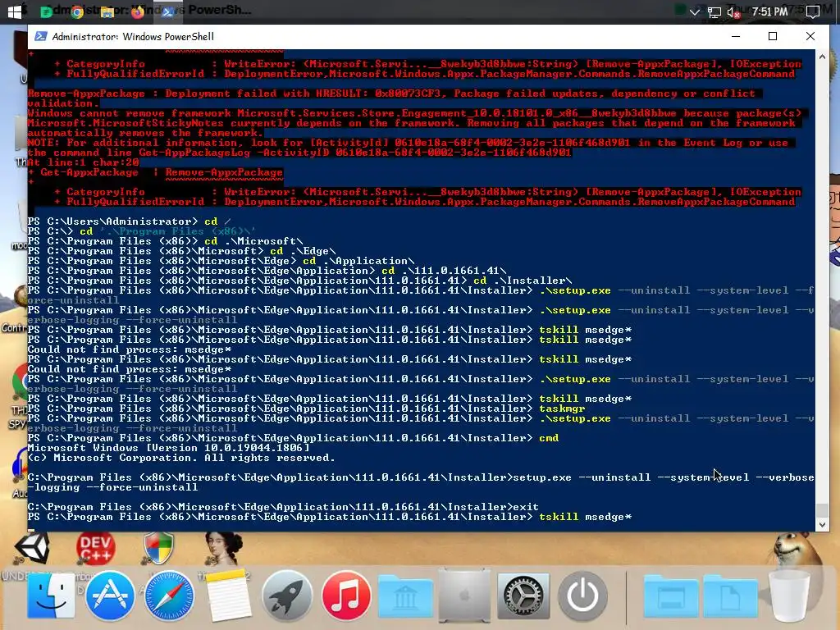Open the Windows shield desktop shortcut
This screenshot has height=630, width=840.
click(x=158, y=547)
